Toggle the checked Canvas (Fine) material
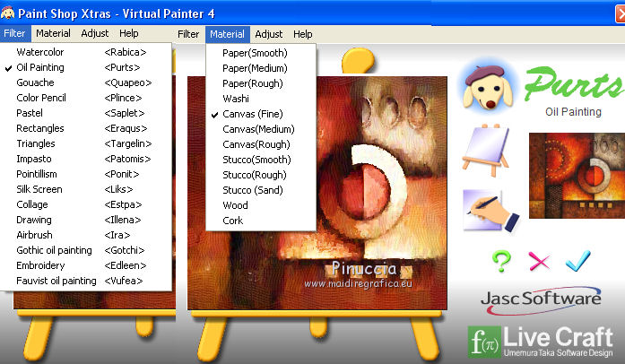This screenshot has width=625, height=364. (x=261, y=114)
